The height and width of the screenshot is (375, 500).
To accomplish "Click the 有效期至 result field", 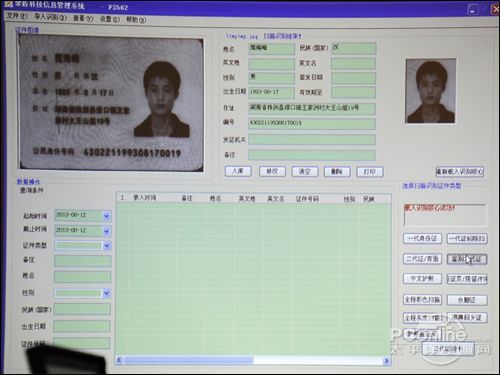I will click(354, 92).
